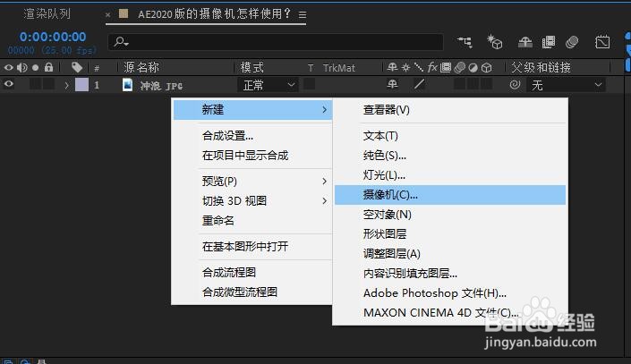Open the parent 无 dropdown
Viewport: 631px width, 364px height.
click(566, 85)
